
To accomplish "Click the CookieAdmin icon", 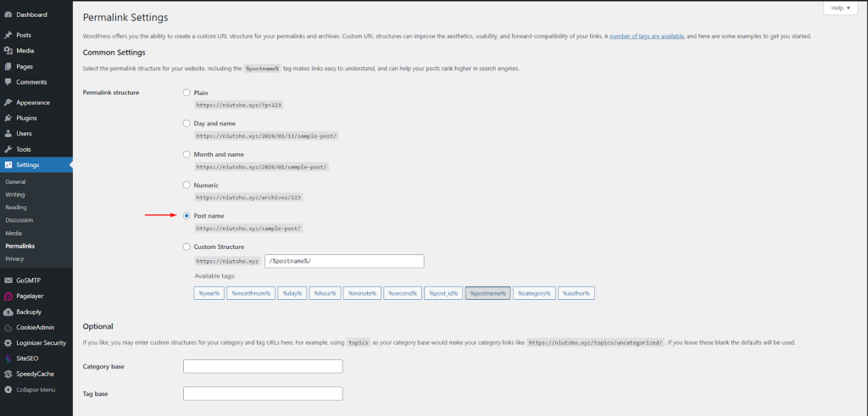I will tap(8, 327).
